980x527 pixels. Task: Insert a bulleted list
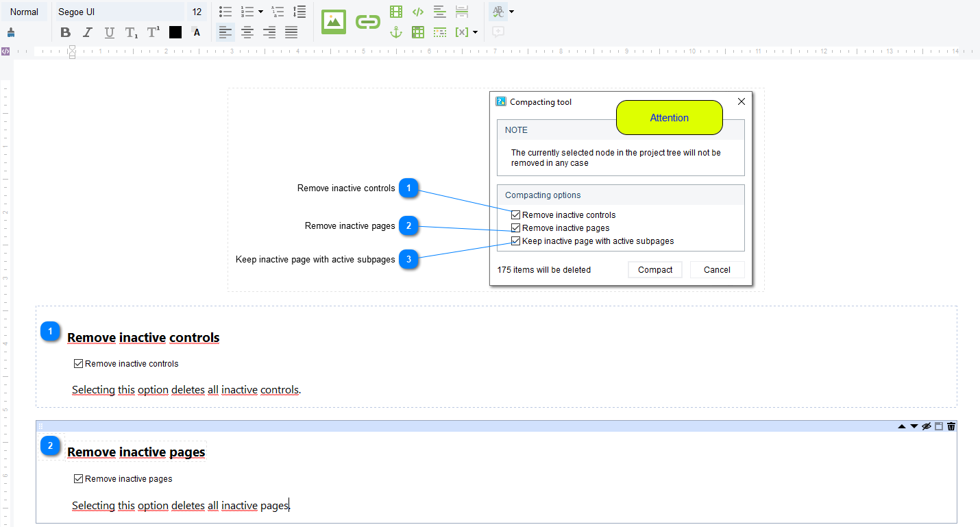[x=225, y=12]
